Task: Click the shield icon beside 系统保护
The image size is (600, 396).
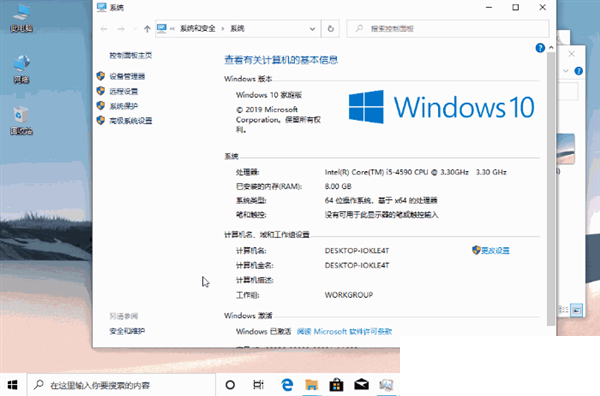Action: [x=101, y=106]
